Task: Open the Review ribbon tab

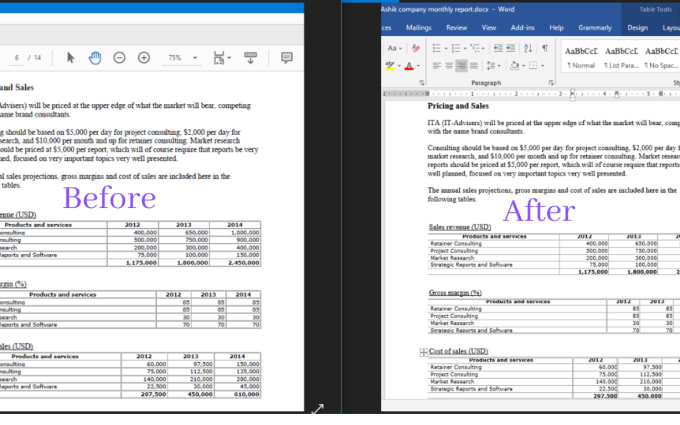Action: 456,28
